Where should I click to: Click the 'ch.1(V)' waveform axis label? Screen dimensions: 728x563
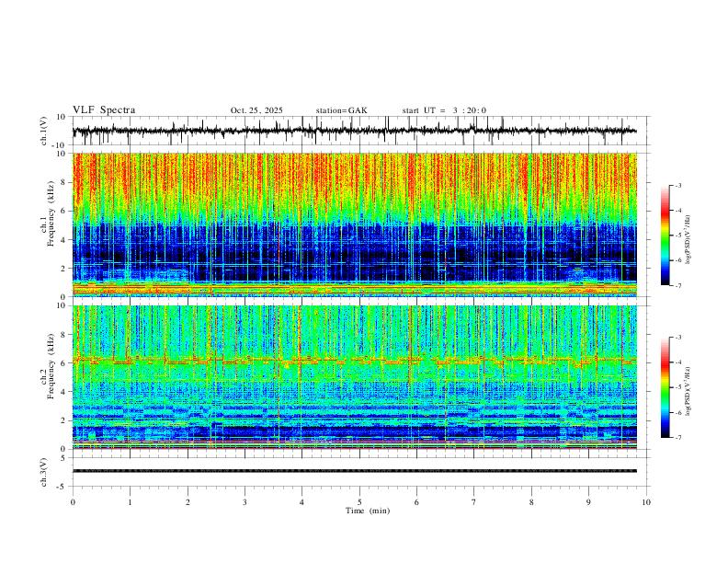click(x=44, y=131)
